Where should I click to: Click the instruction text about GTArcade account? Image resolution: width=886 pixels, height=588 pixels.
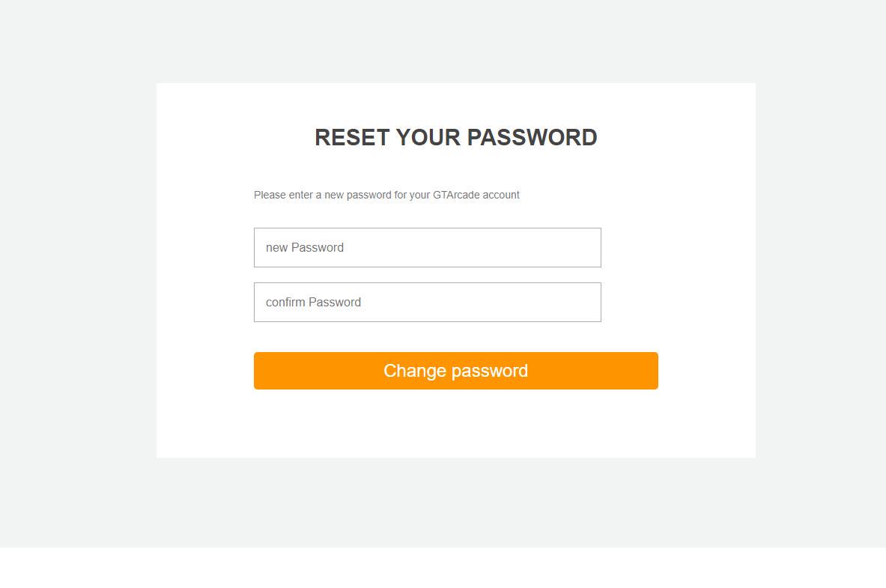386,195
